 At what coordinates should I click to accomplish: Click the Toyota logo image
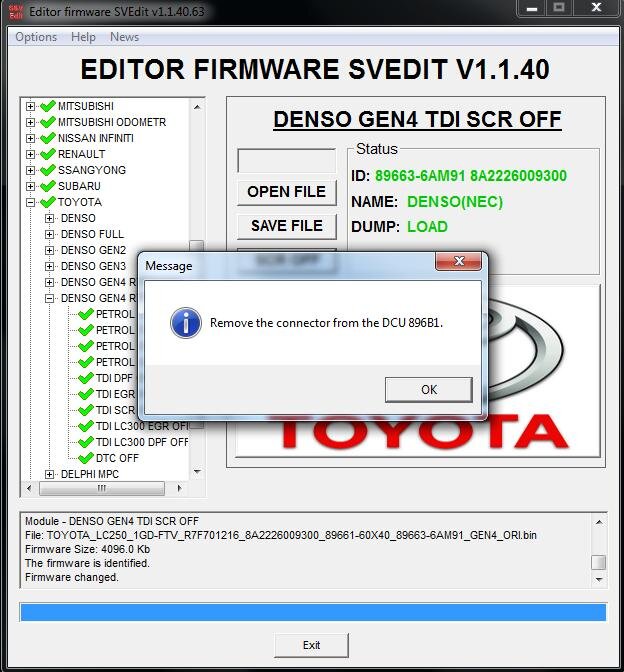tap(418, 371)
